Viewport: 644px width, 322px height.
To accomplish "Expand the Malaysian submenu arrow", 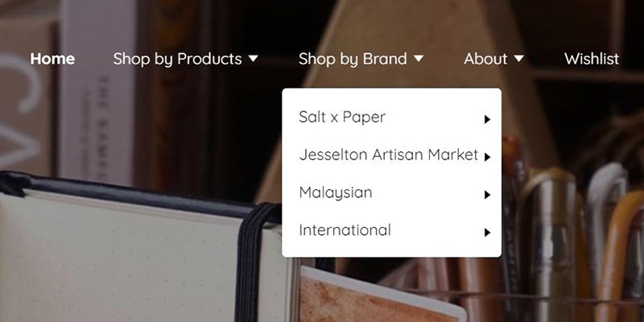I will click(487, 195).
